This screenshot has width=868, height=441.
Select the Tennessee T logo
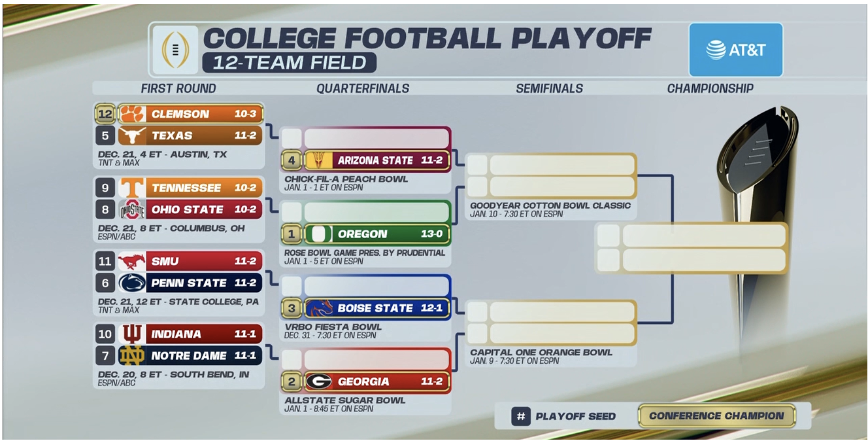click(x=132, y=188)
